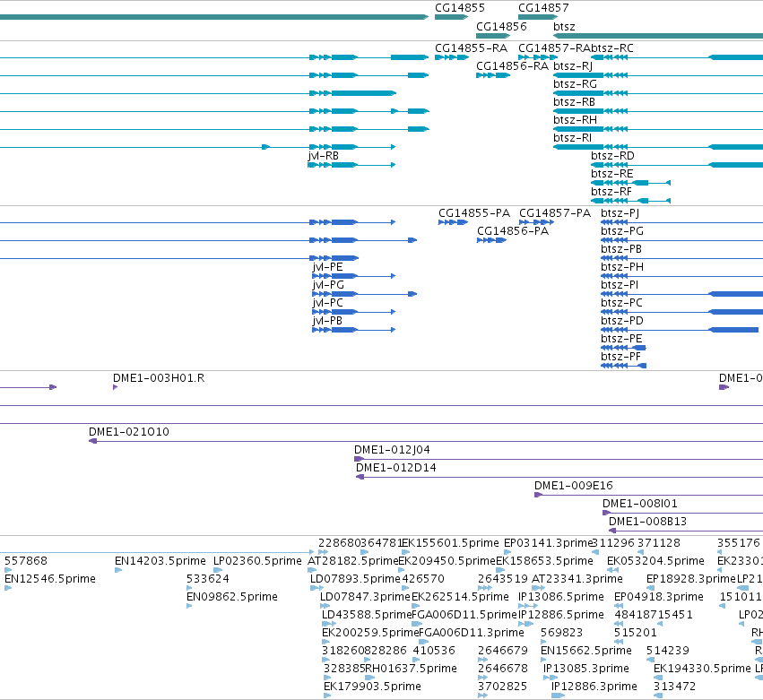The image size is (763, 700).
Task: Select transcript btsz-RG label
Action: point(576,84)
